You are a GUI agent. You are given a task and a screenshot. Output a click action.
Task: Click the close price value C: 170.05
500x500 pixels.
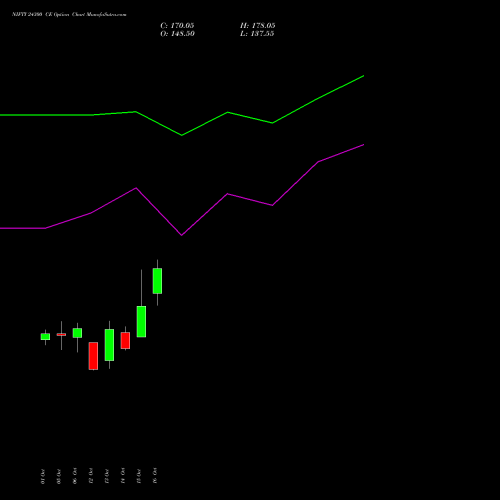pyautogui.click(x=177, y=26)
